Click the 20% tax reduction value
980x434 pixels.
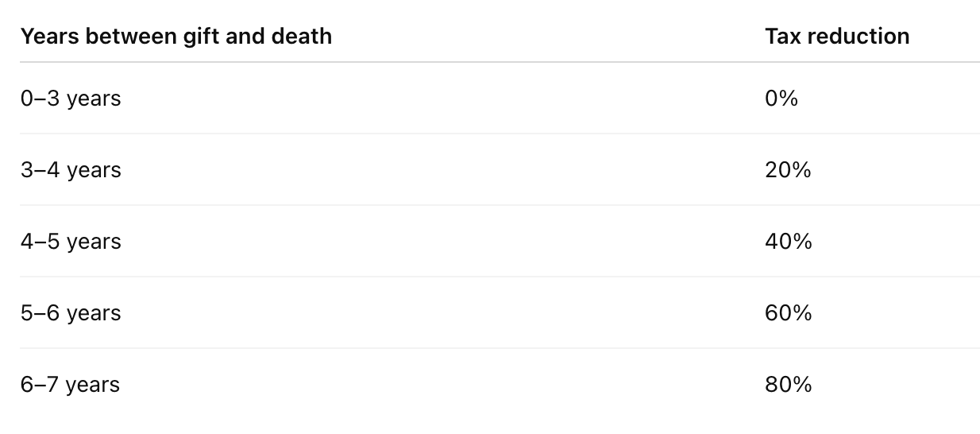tap(788, 170)
